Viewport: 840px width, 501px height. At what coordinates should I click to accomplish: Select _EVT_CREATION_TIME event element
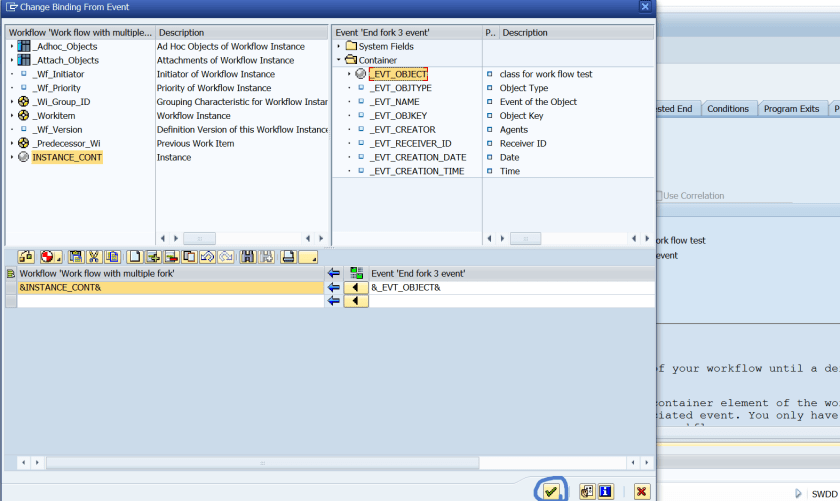point(417,171)
